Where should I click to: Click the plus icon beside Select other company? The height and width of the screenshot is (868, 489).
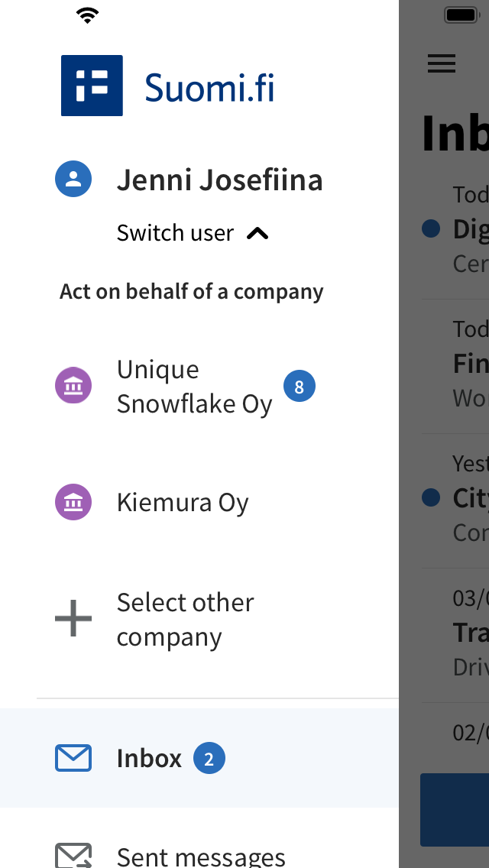coord(73,619)
